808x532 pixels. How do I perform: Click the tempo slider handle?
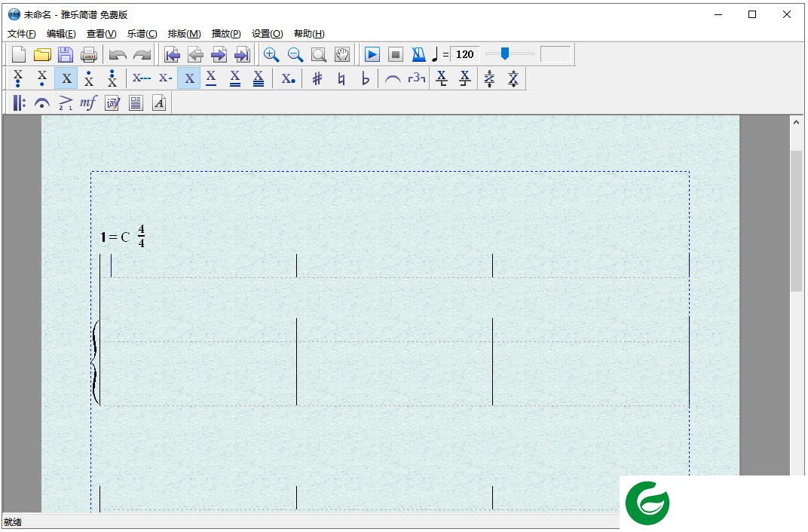click(x=505, y=54)
